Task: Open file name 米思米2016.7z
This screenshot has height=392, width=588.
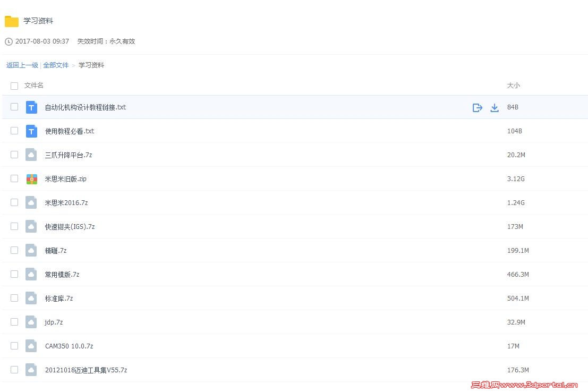Action: pyautogui.click(x=66, y=203)
